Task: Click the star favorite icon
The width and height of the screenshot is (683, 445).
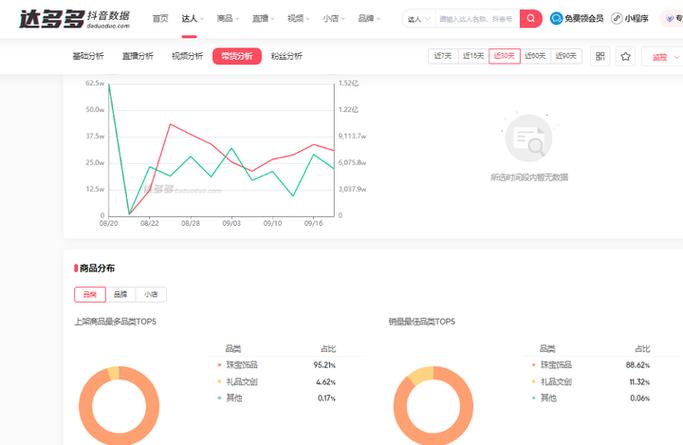Action: pos(626,57)
